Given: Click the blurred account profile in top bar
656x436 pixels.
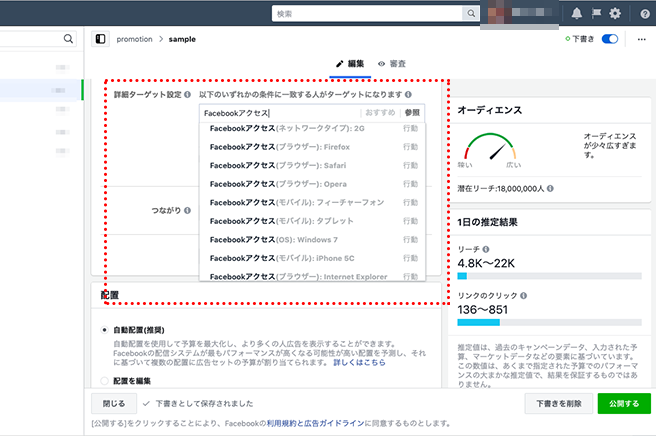Looking at the screenshot, I should [x=519, y=13].
